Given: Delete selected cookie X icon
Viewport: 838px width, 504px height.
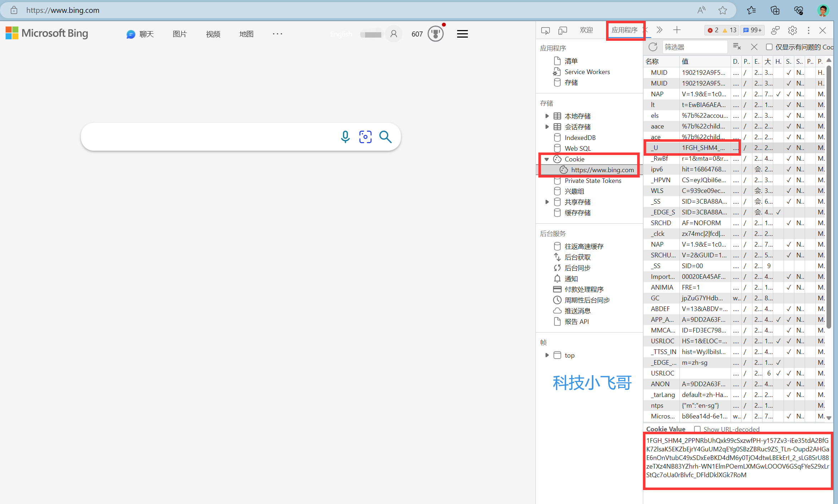Looking at the screenshot, I should 754,47.
